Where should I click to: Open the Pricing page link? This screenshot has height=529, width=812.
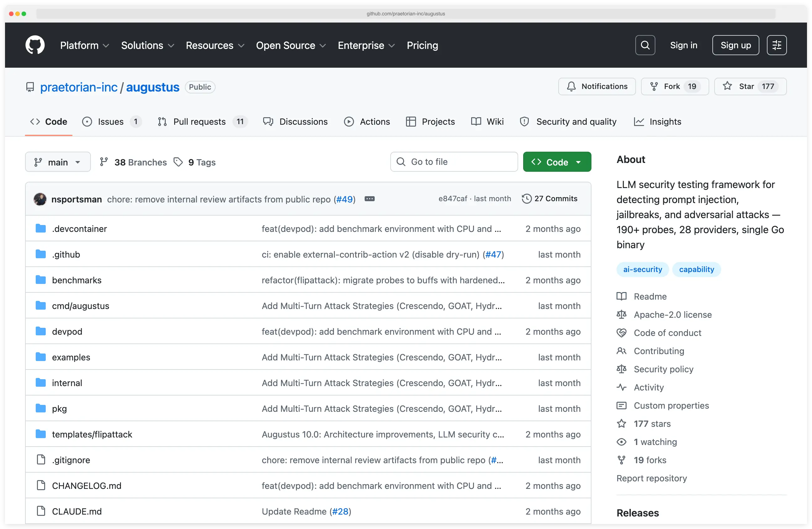422,45
